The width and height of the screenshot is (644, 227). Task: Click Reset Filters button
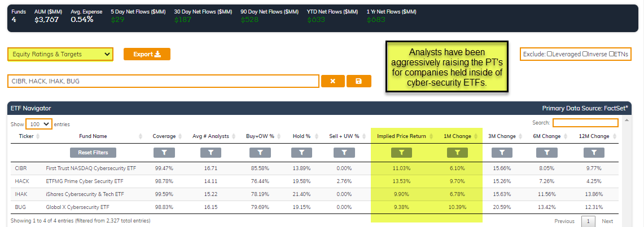(93, 153)
